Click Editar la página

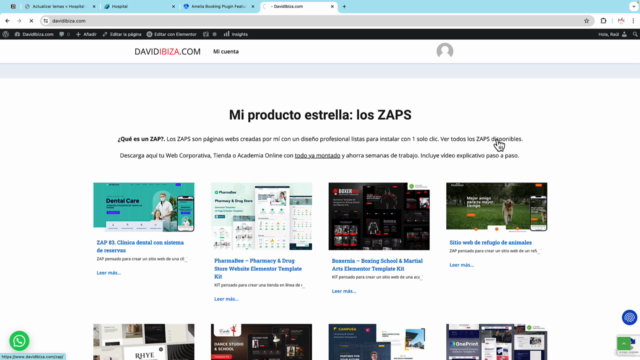coord(122,34)
